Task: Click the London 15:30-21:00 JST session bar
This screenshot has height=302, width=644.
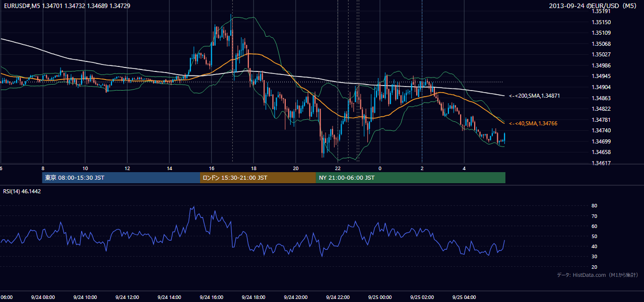Action: [x=258, y=178]
